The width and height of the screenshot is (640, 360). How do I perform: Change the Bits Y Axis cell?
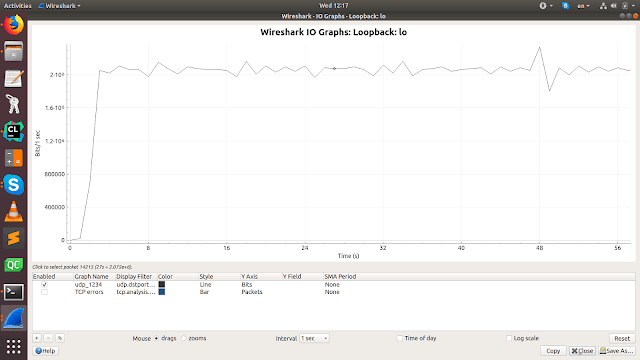click(x=247, y=284)
